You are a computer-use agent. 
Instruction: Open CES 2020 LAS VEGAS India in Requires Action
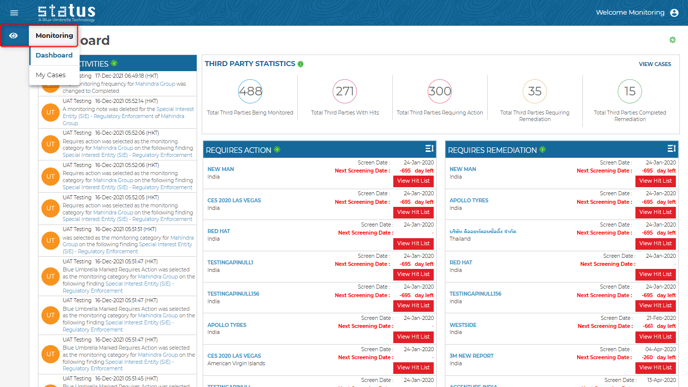tap(234, 200)
